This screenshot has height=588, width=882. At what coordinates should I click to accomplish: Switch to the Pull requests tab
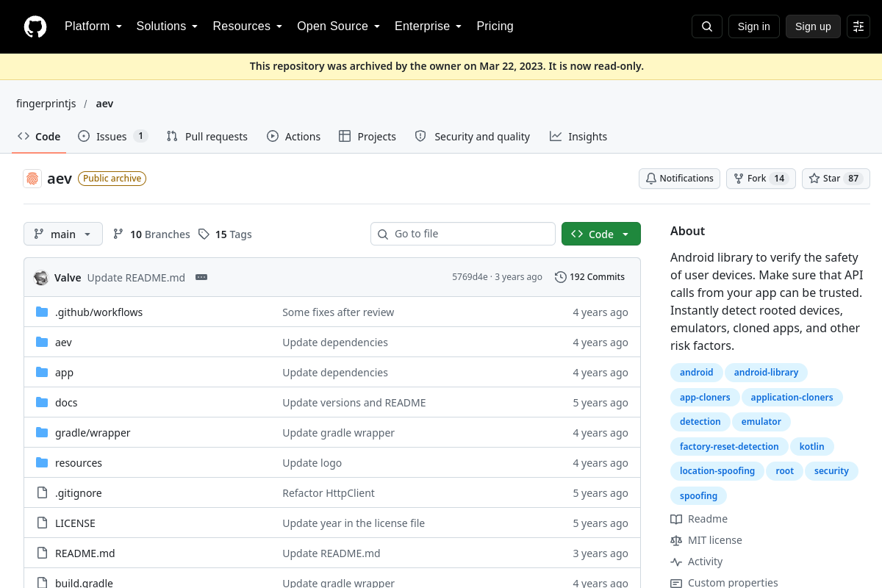click(207, 137)
